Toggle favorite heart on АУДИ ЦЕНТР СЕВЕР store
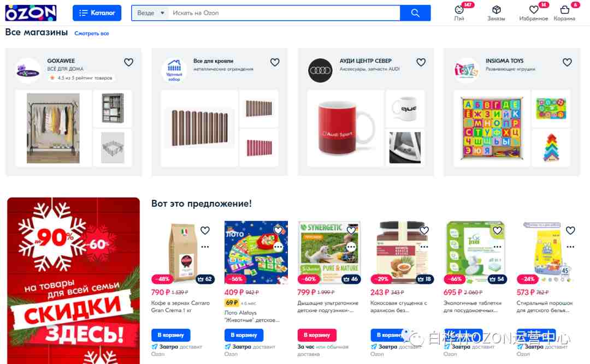Screen dimensions: 590x364 point(421,62)
